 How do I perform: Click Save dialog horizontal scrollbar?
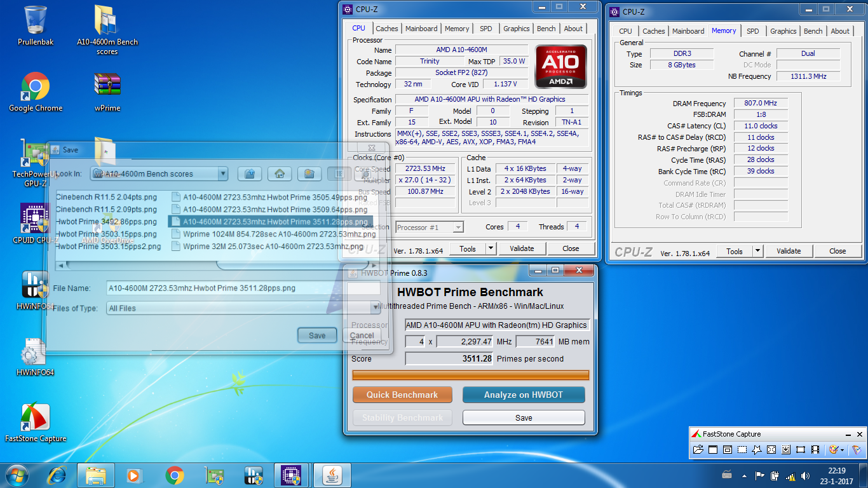[218, 265]
